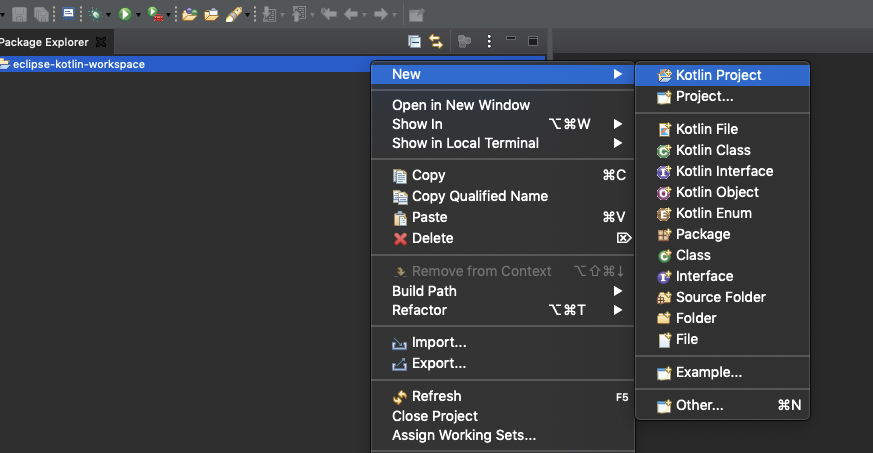
Task: Click the Collapse All icon
Action: tap(415, 41)
